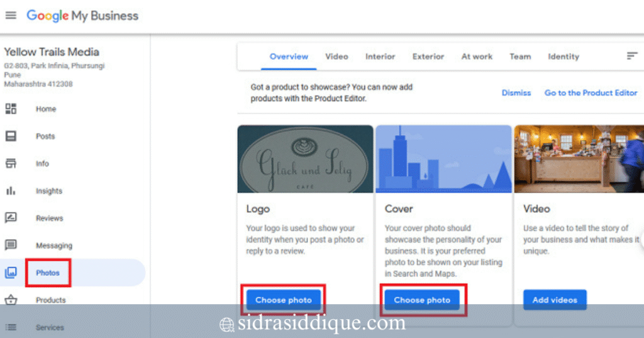Switch to the Interior tab
644x338 pixels.
(x=380, y=57)
